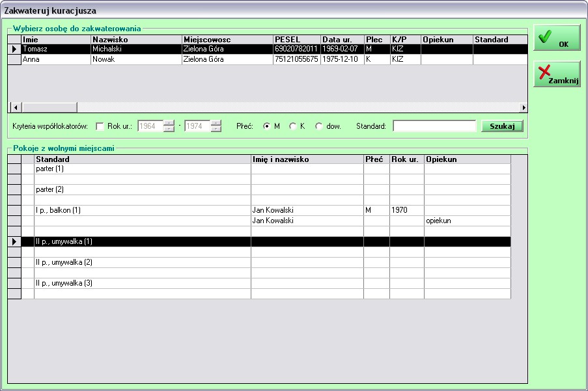Select room II p., umywalka (3)
This screenshot has height=391, width=588.
(x=142, y=283)
